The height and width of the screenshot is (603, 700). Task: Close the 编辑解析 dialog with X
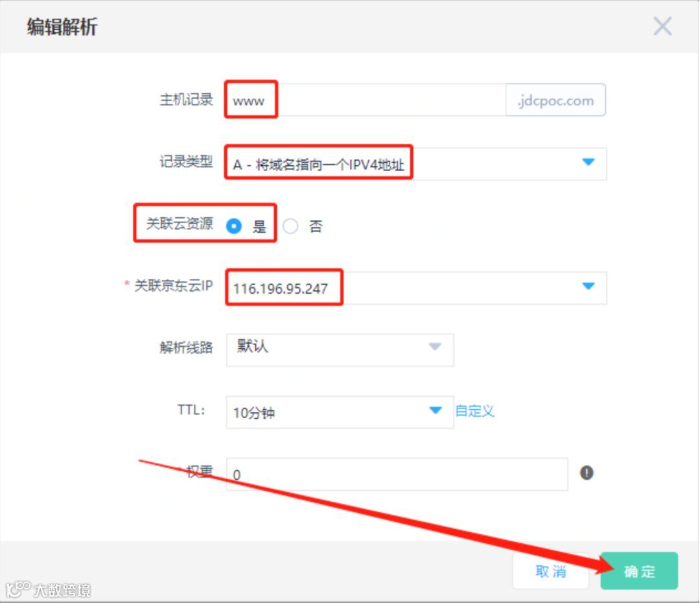[662, 26]
